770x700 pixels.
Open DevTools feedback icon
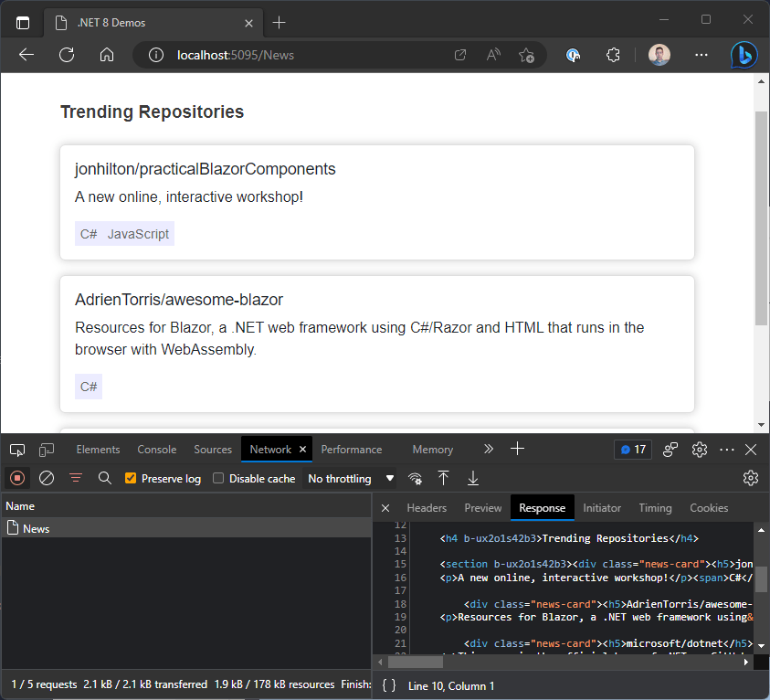(x=670, y=450)
